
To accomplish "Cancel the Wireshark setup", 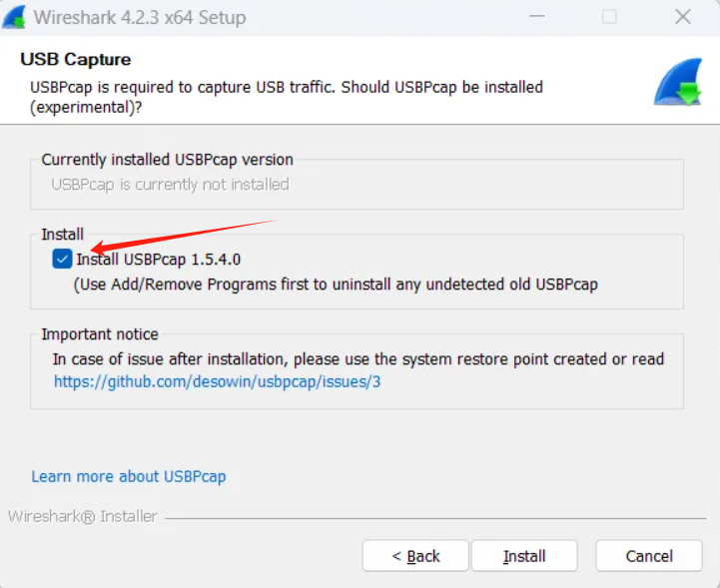I will click(649, 556).
